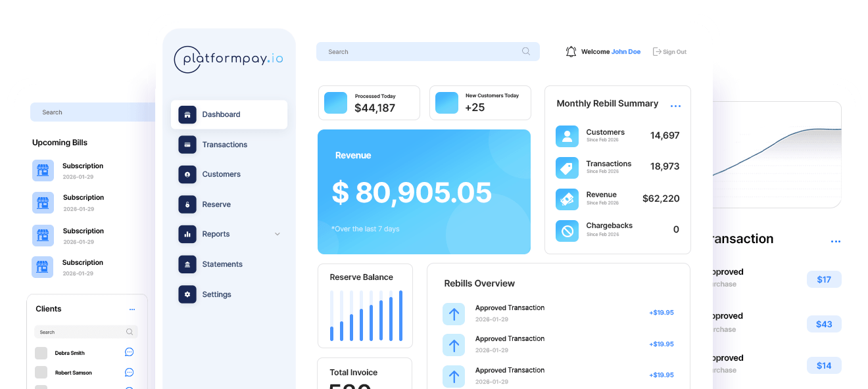Click first Approved Transaction up-arrow icon
The height and width of the screenshot is (389, 868).
(453, 313)
